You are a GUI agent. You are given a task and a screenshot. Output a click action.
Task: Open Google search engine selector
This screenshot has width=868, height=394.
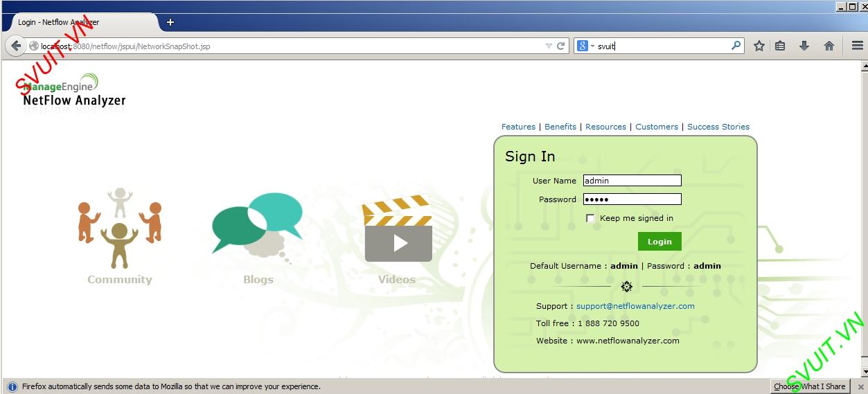tap(586, 46)
